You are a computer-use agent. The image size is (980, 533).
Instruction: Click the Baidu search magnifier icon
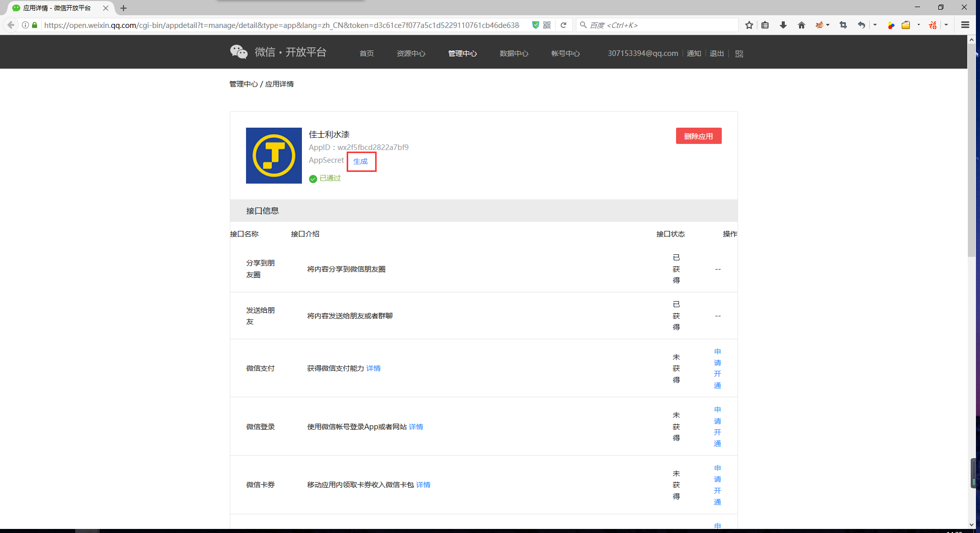584,25
